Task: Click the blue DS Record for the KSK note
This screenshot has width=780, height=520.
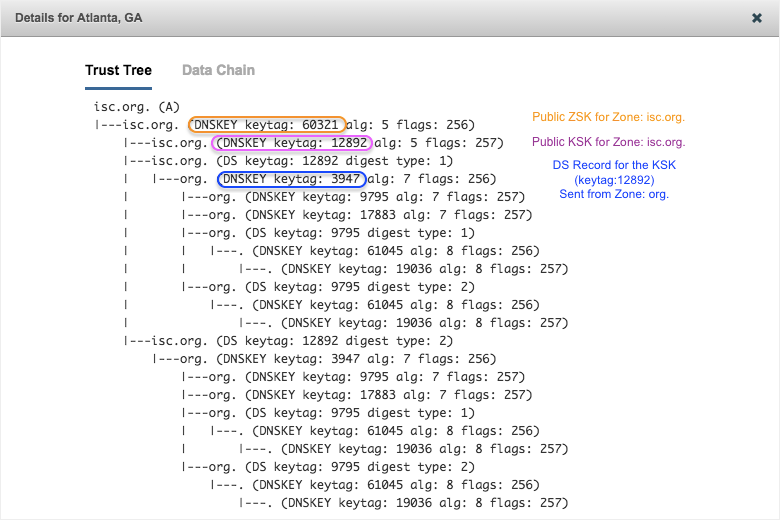Action: tap(614, 179)
